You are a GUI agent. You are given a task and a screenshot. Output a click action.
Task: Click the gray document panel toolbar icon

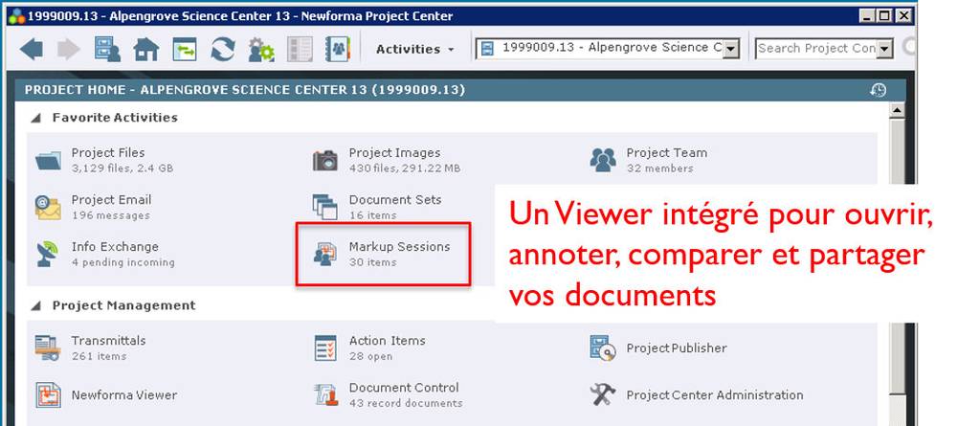coord(300,49)
